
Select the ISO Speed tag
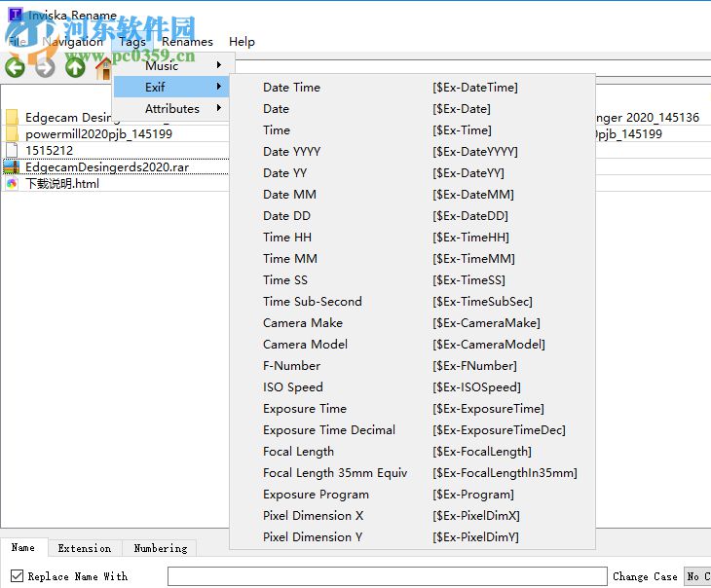coord(412,387)
